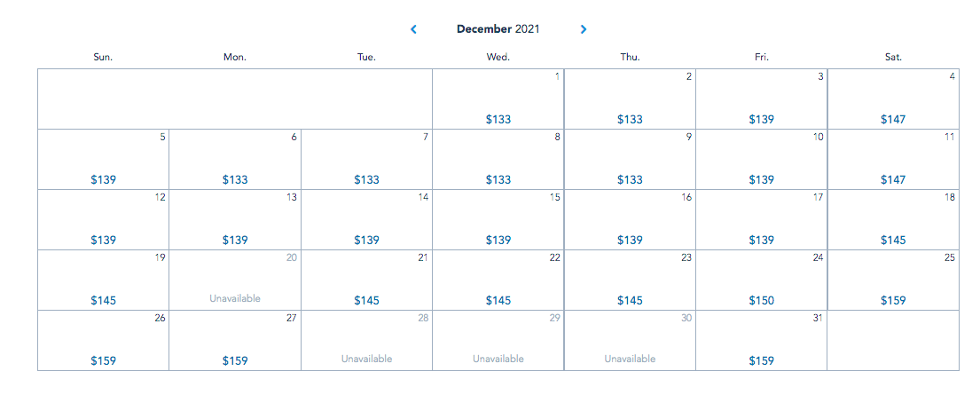Choose Saturday December 11 at $147

click(x=893, y=160)
